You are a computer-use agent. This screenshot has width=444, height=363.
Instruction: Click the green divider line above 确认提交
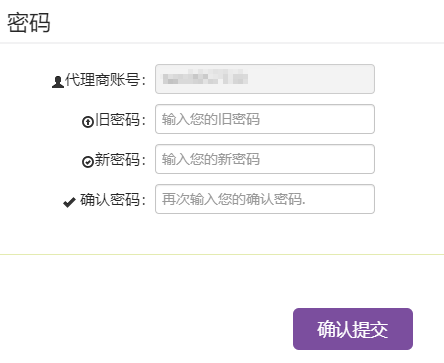(222, 254)
